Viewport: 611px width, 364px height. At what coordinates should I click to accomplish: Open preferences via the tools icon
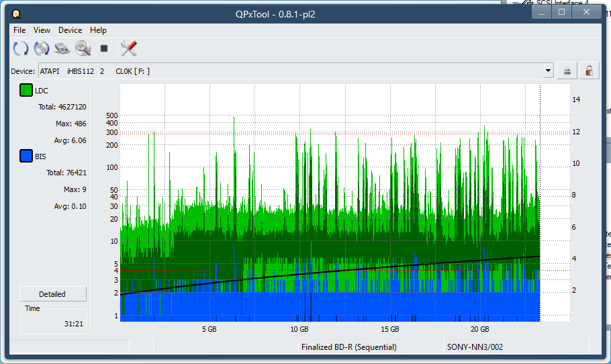click(129, 48)
